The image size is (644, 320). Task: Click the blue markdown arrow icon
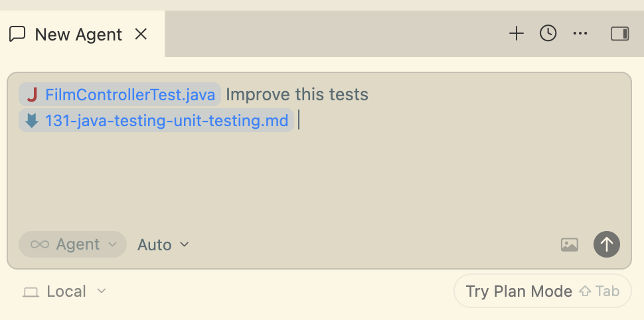[x=32, y=121]
